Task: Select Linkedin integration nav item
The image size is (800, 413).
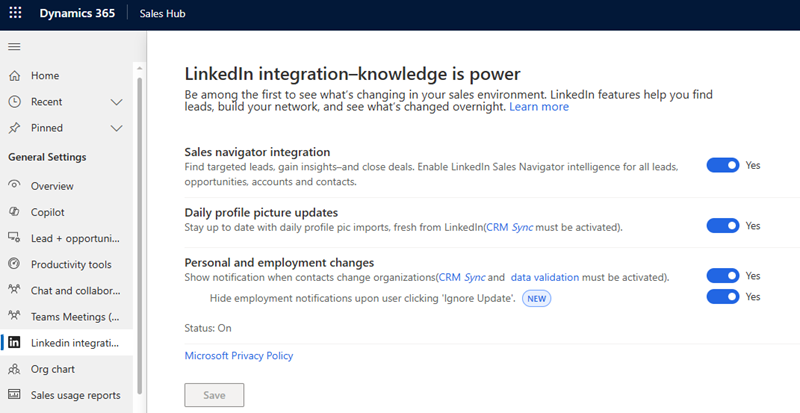Action: tap(66, 343)
